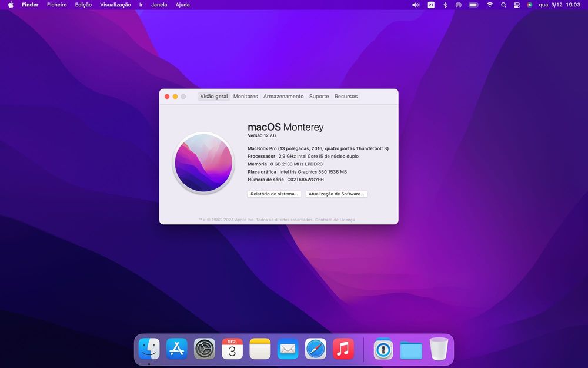Open Notes from the Dock
Image resolution: width=588 pixels, height=368 pixels.
(260, 349)
